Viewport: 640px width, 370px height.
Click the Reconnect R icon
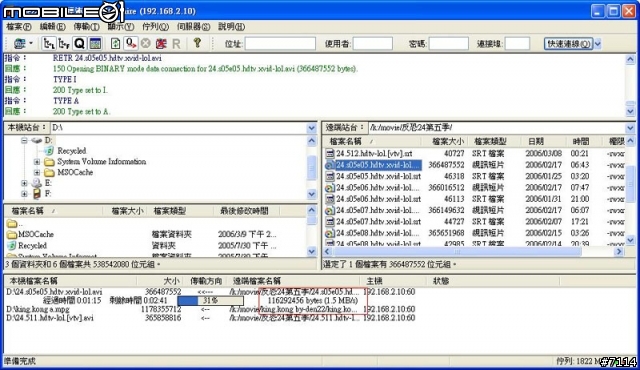(176, 43)
